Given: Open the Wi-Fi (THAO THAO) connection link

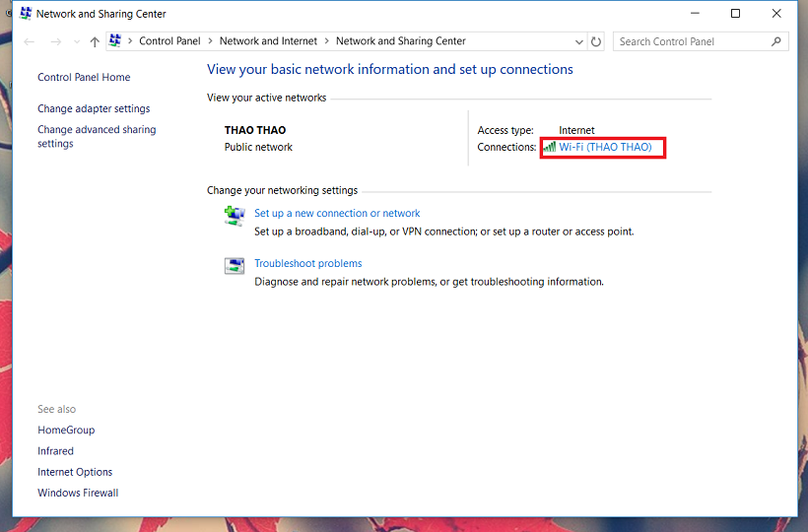Looking at the screenshot, I should point(605,148).
